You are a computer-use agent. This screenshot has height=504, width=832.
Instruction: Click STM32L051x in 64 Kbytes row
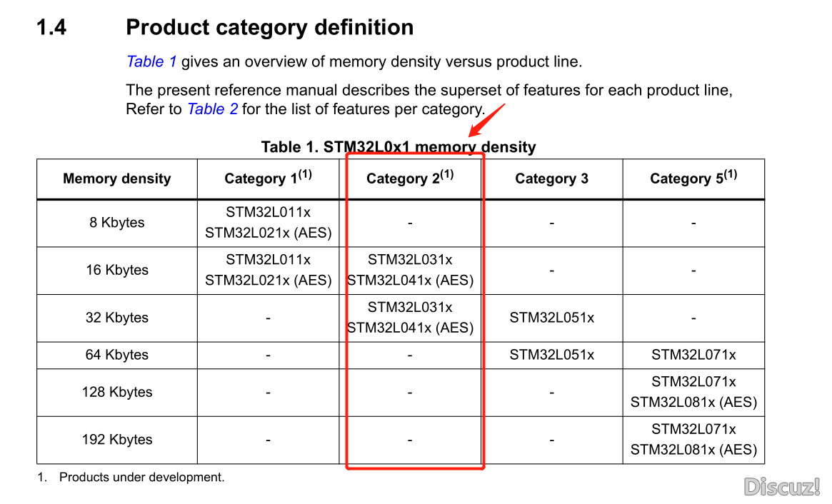pyautogui.click(x=552, y=355)
